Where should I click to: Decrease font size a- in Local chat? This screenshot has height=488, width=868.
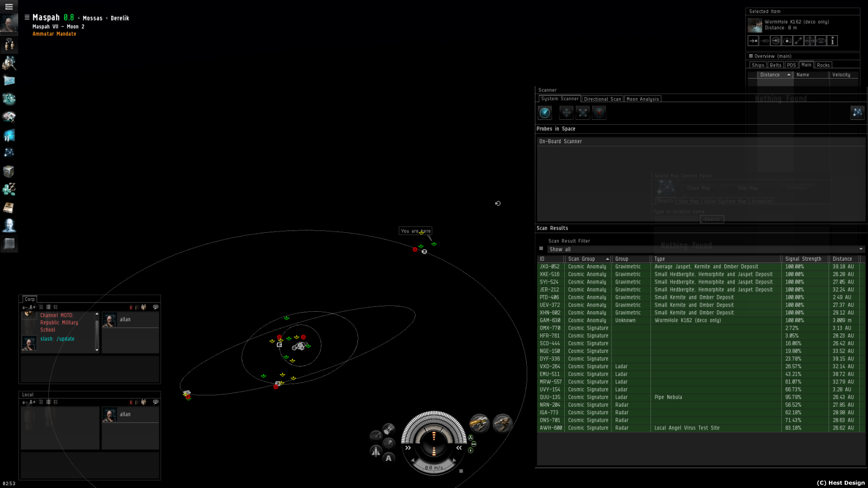(24, 402)
